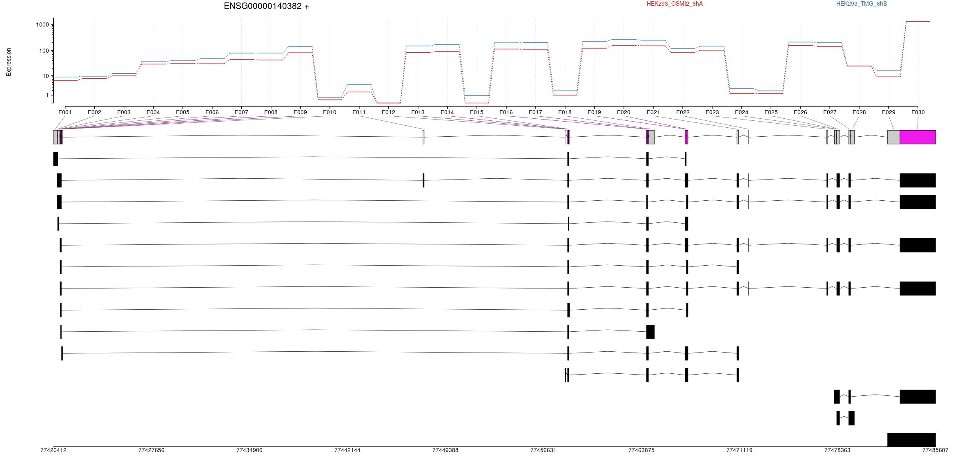Click genomic coordinate 77463875
980x457 pixels.
pyautogui.click(x=641, y=450)
